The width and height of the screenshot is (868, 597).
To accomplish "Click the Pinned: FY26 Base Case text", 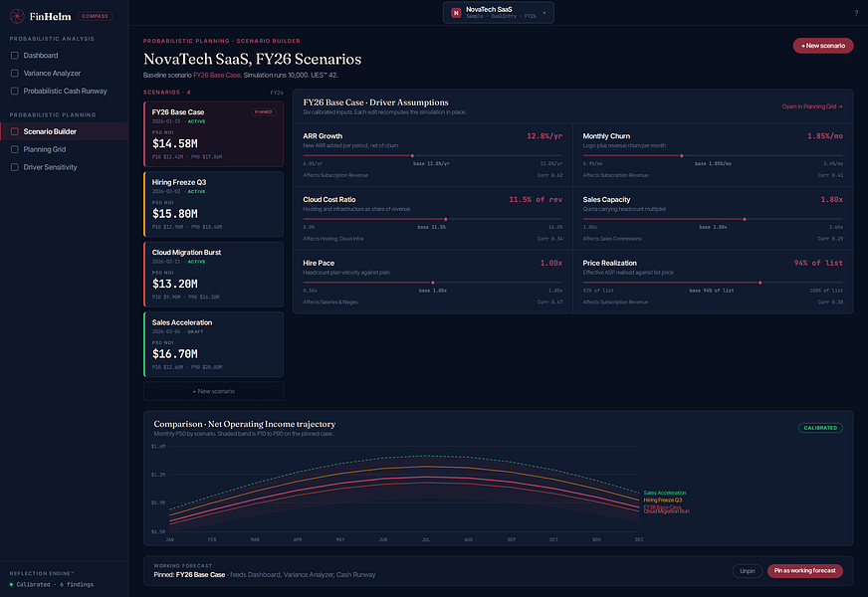I will click(x=189, y=575).
